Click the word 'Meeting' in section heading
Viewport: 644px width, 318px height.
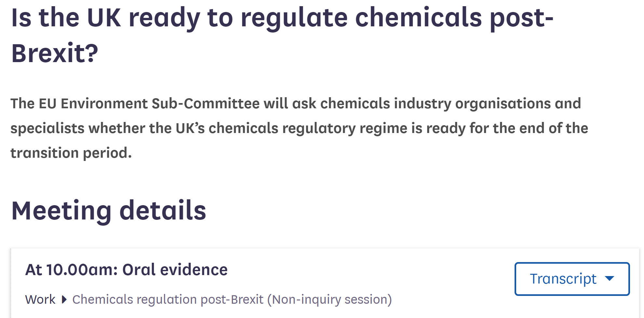pyautogui.click(x=61, y=211)
